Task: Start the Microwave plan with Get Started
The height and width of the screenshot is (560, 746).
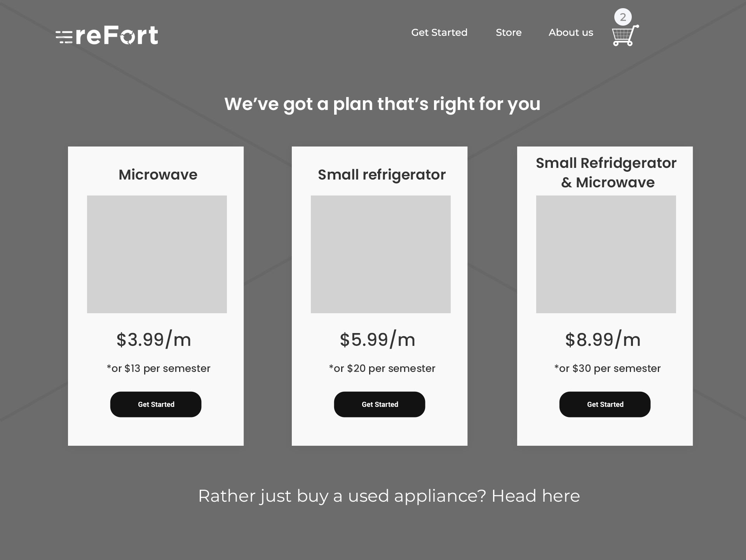Action: coord(156,404)
